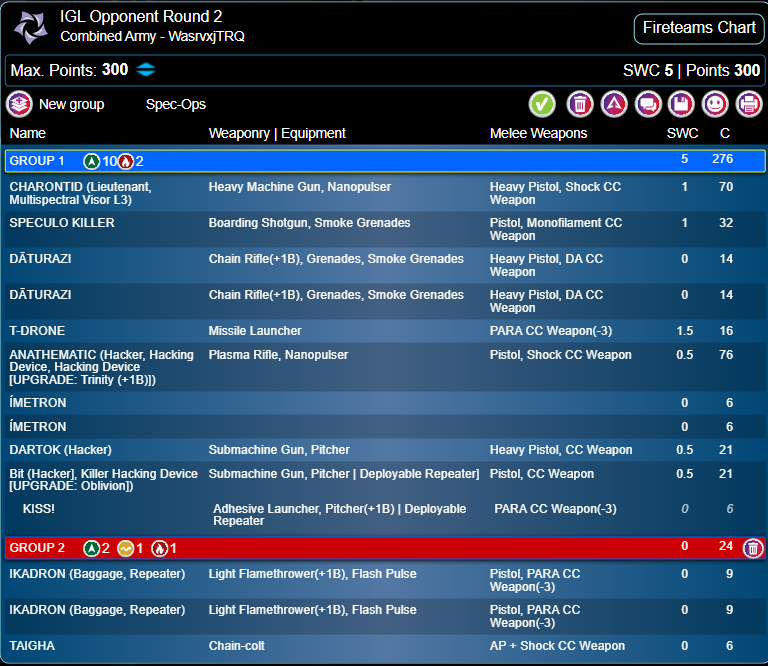Click the smiley face icon

click(714, 104)
